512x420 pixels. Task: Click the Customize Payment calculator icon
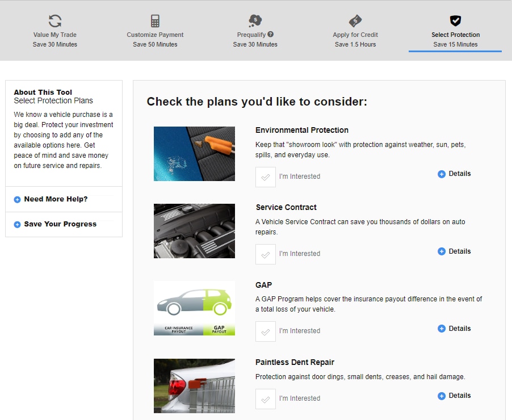pos(155,21)
